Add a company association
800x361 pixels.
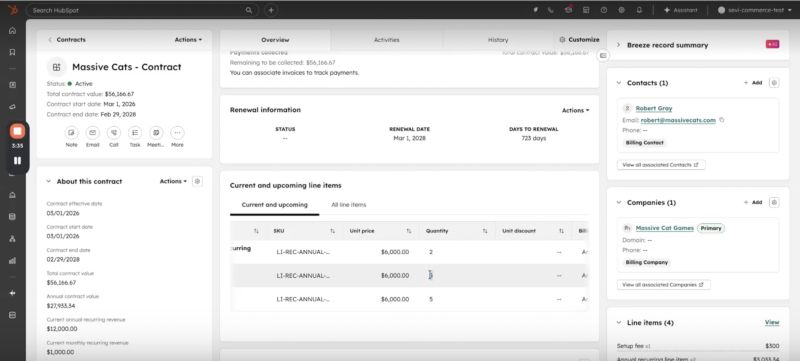(x=753, y=202)
